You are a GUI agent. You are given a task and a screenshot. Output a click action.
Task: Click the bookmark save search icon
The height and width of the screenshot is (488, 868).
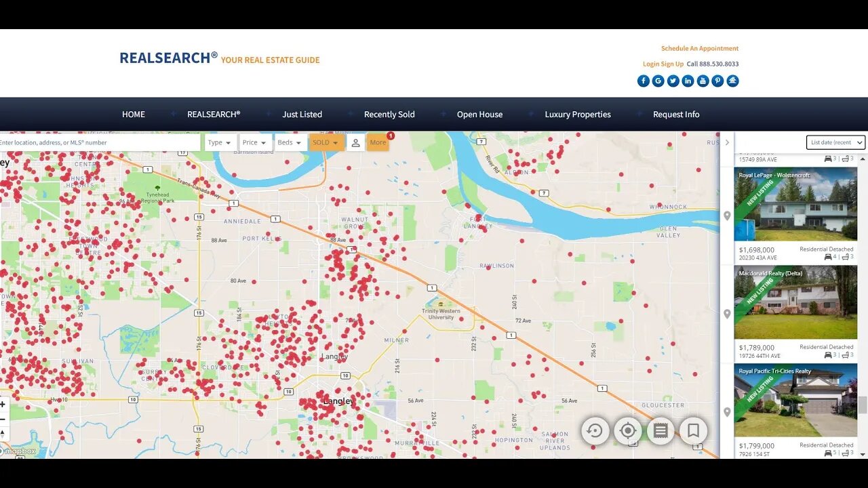pyautogui.click(x=693, y=430)
